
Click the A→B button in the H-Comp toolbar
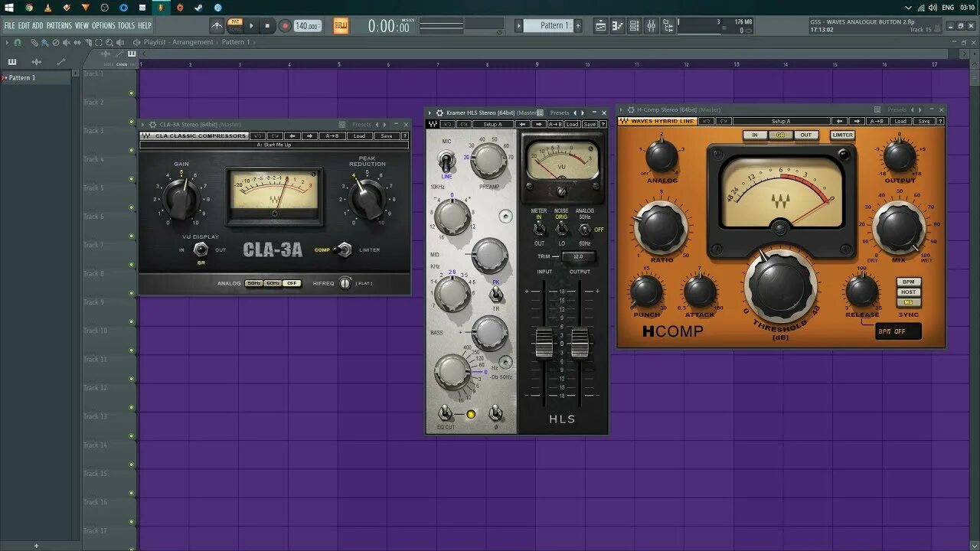point(877,121)
